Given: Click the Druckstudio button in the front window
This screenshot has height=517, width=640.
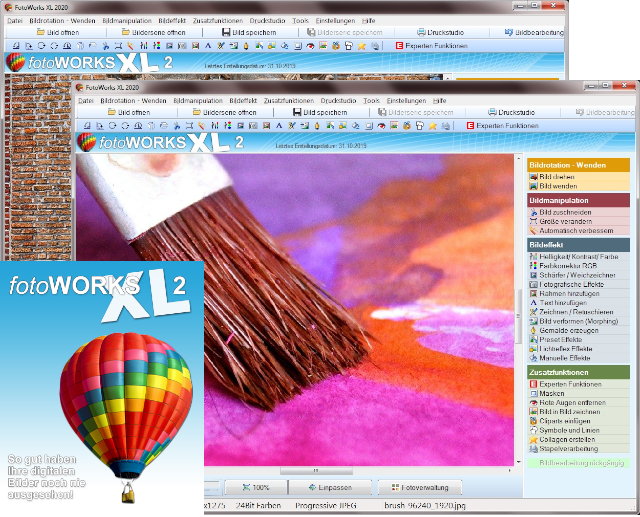Looking at the screenshot, I should coord(511,112).
